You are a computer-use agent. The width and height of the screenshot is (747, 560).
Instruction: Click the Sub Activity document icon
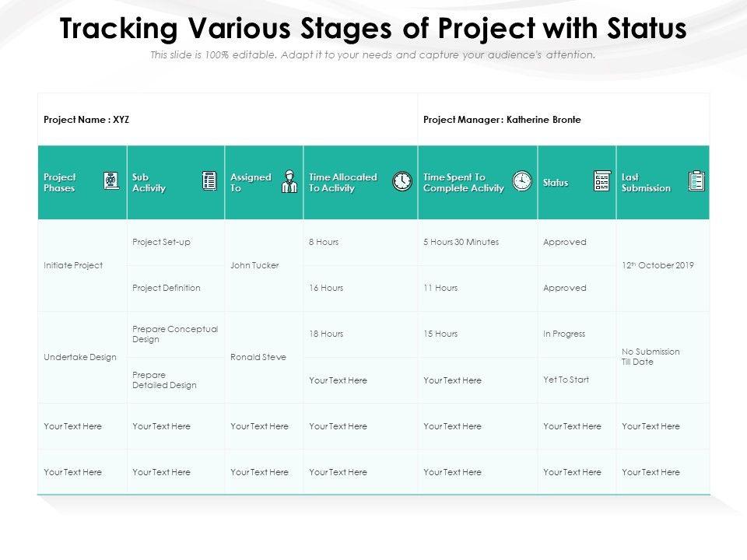(209, 181)
